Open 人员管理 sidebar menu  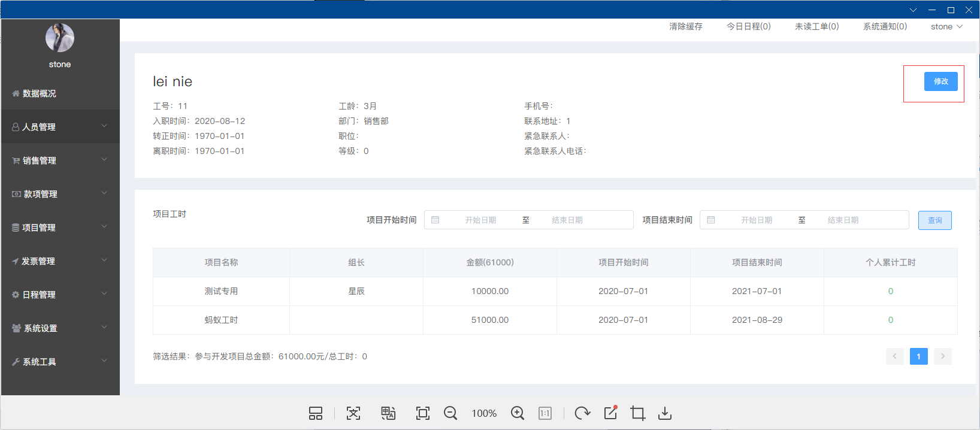[60, 127]
